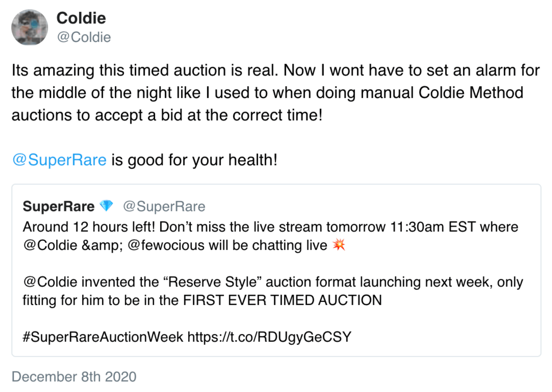The height and width of the screenshot is (392, 552).
Task: Click the SuperRare name in quoted tweet
Action: (x=58, y=206)
